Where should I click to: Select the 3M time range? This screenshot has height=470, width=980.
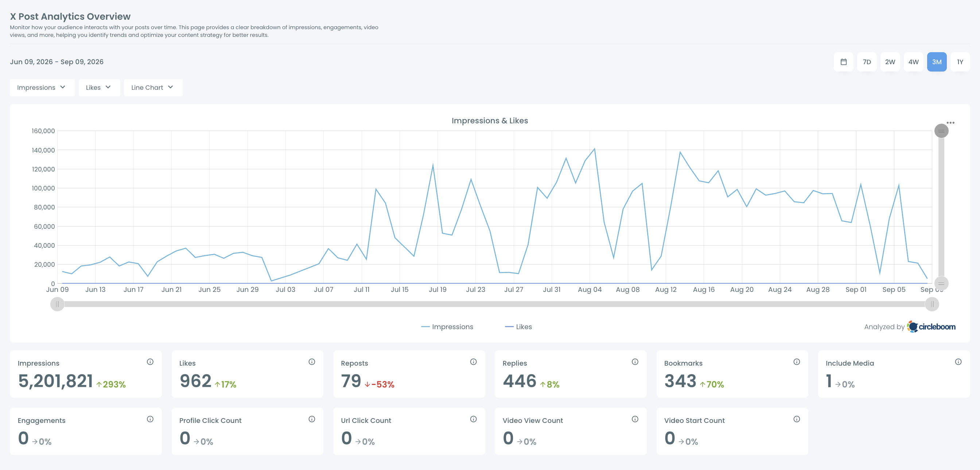pyautogui.click(x=937, y=62)
